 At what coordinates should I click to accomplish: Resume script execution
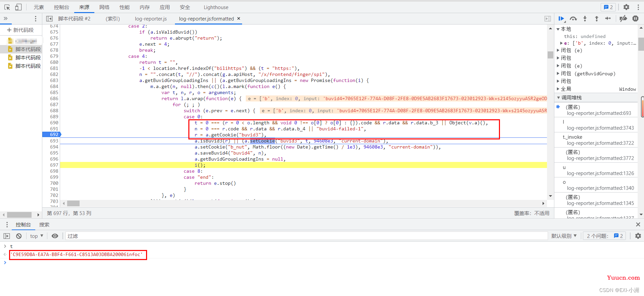click(561, 18)
